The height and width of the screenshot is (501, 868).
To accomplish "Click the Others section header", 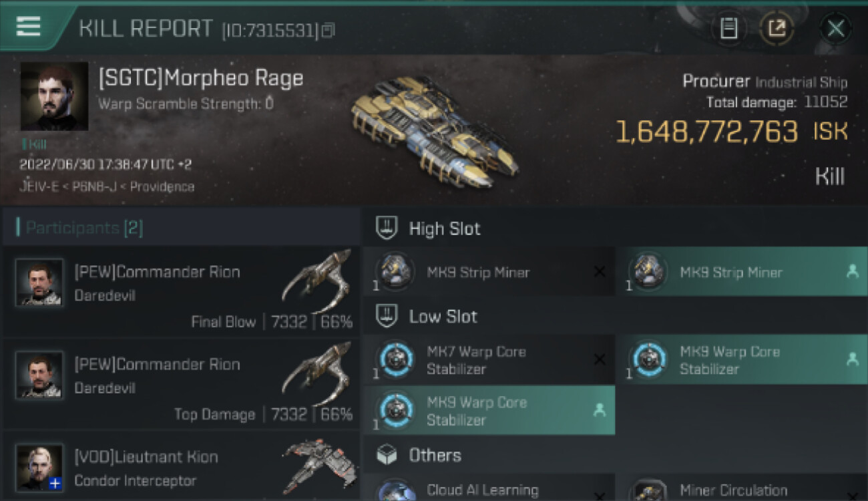I will coord(435,456).
